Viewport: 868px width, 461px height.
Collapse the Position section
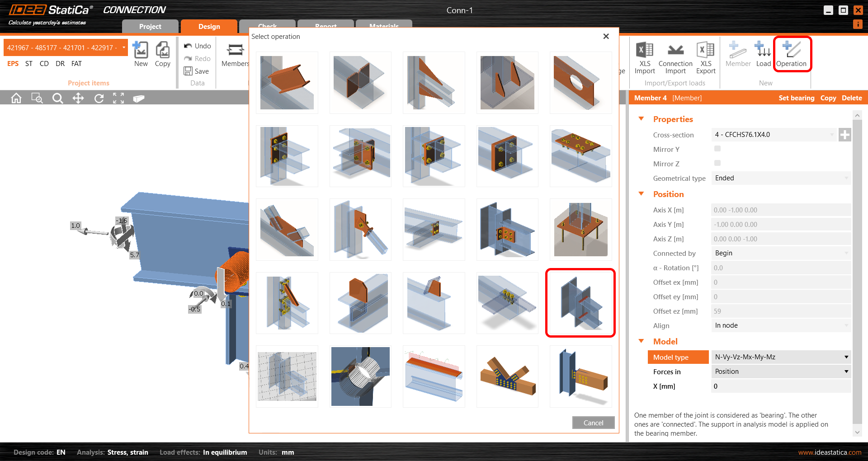pos(641,194)
